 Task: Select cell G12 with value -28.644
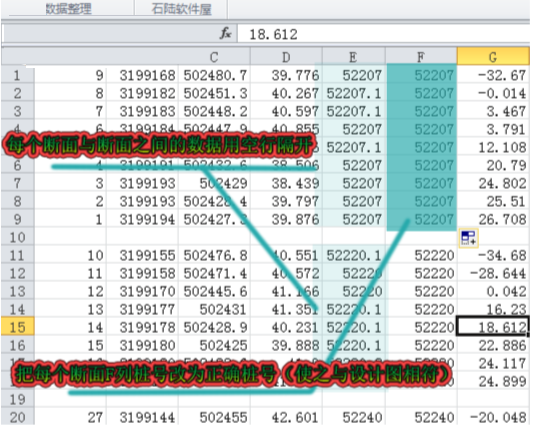tap(493, 273)
